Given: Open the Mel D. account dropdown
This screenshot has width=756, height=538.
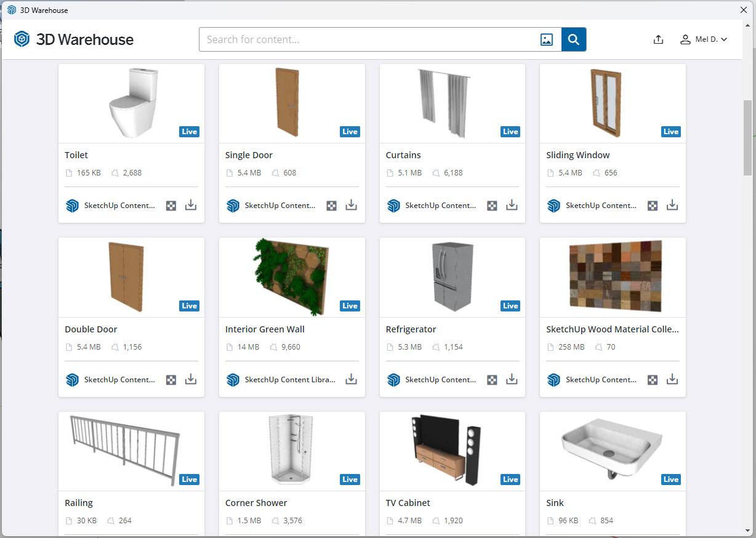Looking at the screenshot, I should [x=704, y=39].
